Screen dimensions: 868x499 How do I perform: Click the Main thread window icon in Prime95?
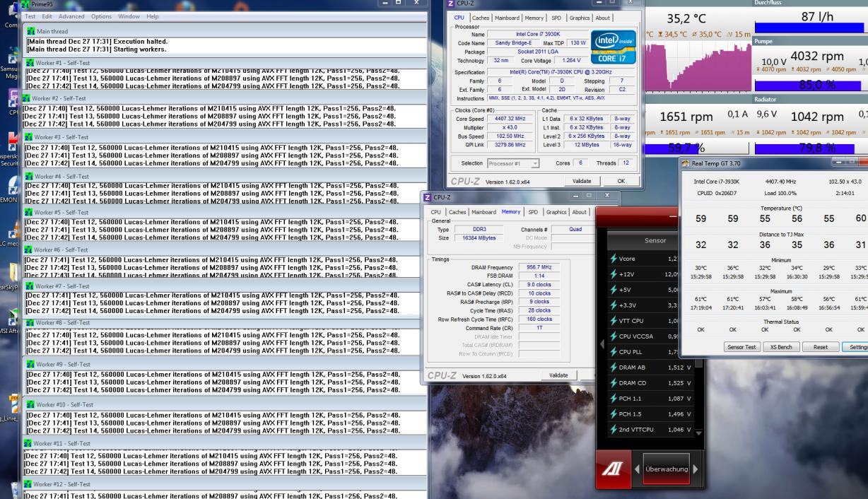click(x=30, y=31)
